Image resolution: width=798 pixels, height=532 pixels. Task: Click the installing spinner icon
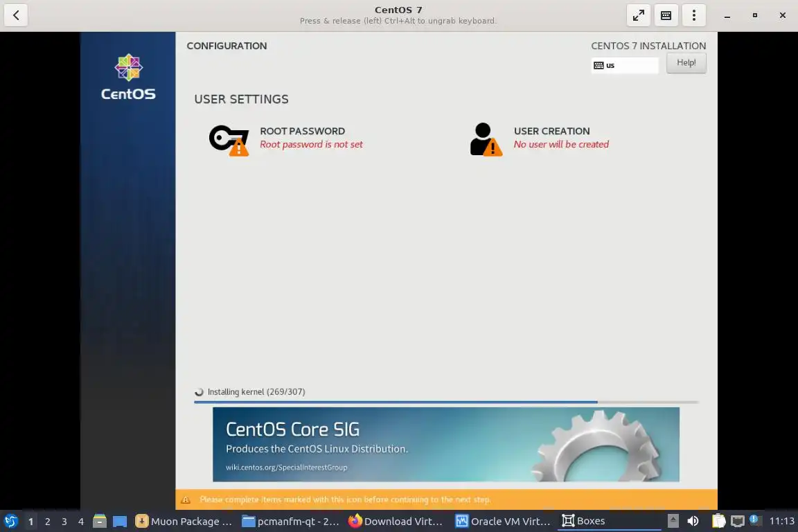(199, 392)
